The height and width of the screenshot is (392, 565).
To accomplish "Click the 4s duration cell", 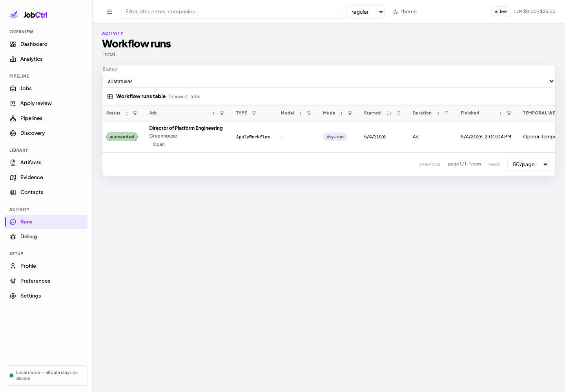I will coord(416,137).
